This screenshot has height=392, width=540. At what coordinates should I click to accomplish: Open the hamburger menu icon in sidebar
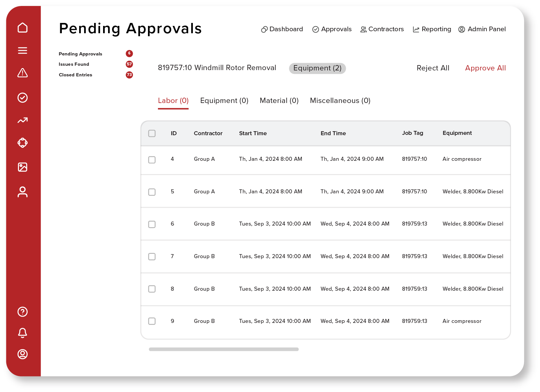[x=23, y=50]
